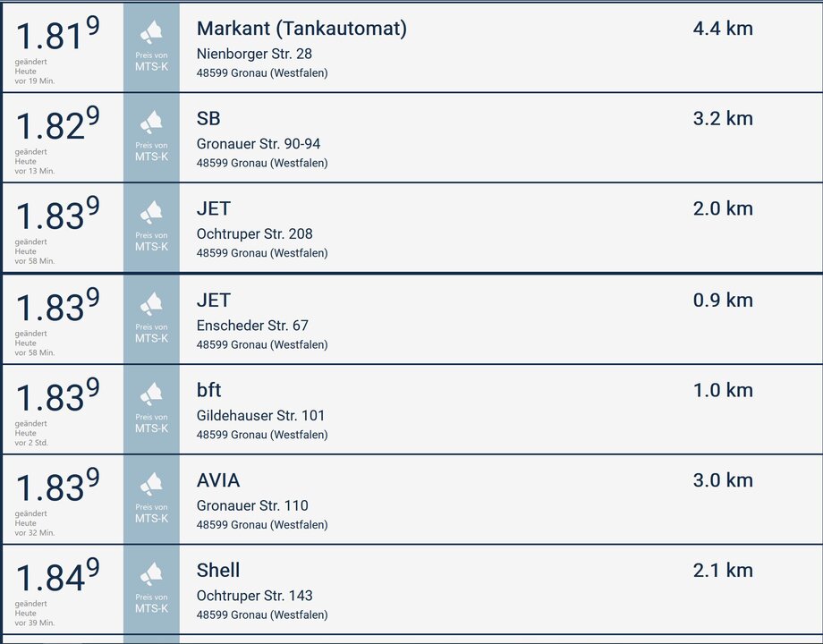This screenshot has height=644, width=823.
Task: Click the 0.9 km distance label
Action: pos(723,301)
